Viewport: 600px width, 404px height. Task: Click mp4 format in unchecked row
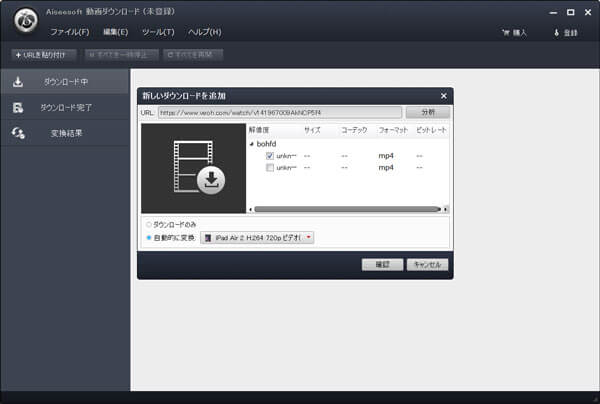[x=386, y=168]
